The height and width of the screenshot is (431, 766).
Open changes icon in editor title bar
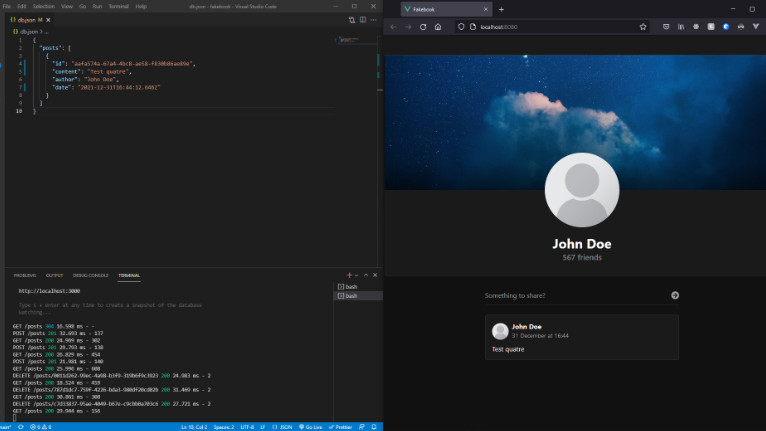(x=351, y=19)
